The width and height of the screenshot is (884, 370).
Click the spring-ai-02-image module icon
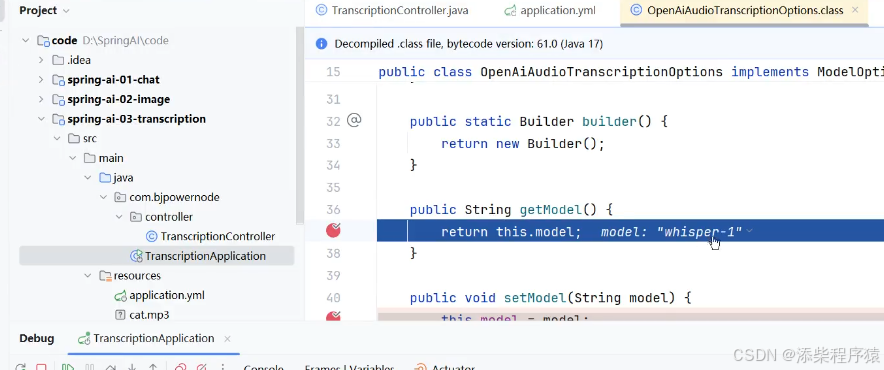[x=58, y=99]
